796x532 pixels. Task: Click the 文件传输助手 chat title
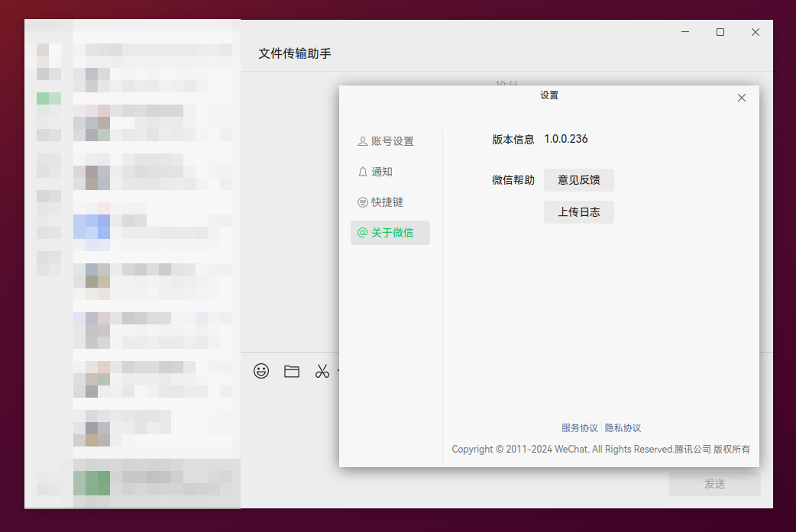[295, 53]
